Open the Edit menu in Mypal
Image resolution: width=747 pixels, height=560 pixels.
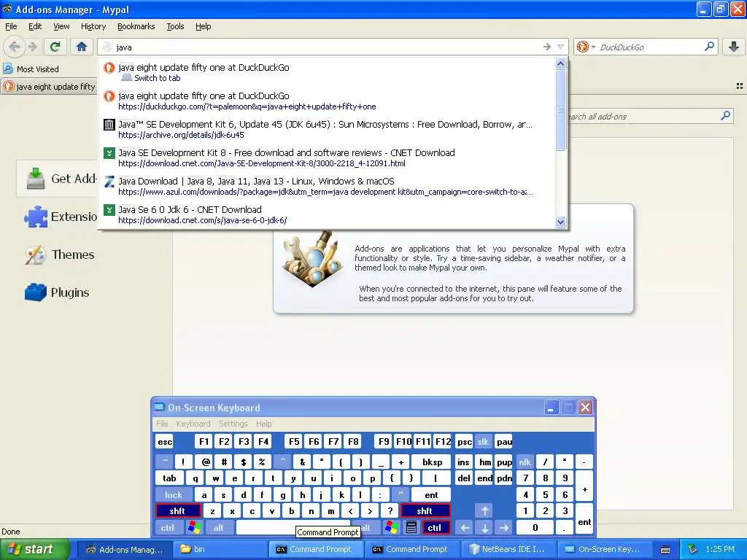35,26
